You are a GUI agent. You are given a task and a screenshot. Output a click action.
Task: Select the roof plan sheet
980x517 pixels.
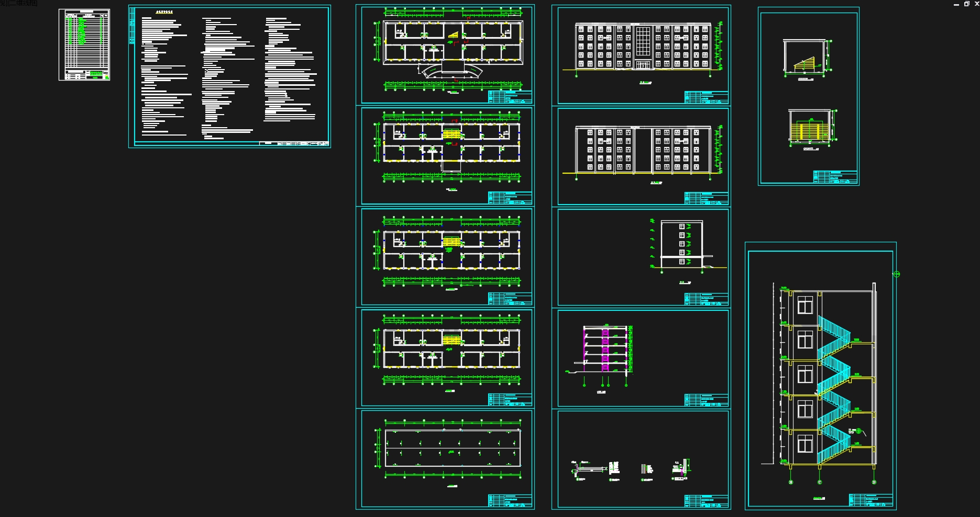point(445,459)
